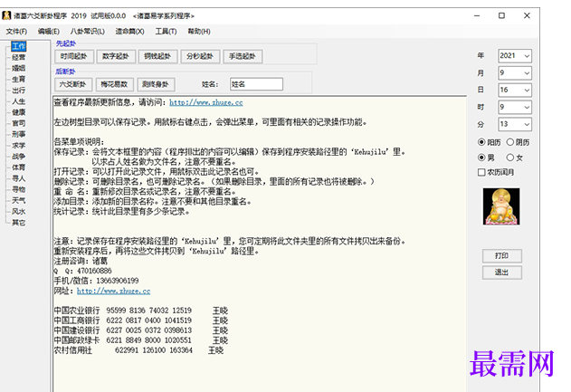Click the 时间起卦 button

tap(74, 56)
